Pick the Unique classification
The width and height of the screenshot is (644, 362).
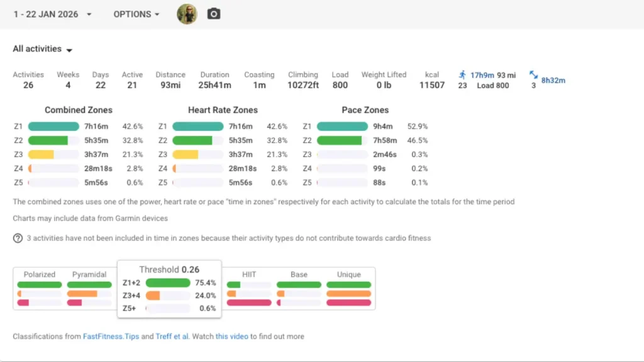point(348,275)
